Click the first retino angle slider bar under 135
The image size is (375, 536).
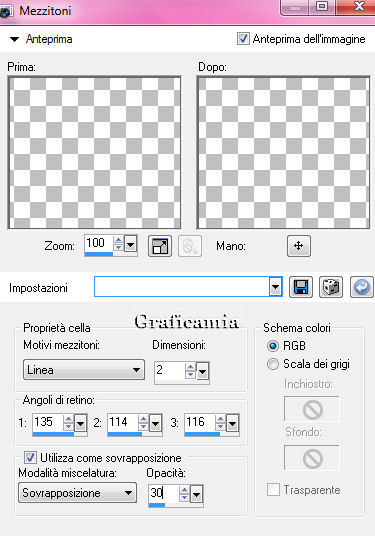point(53,434)
